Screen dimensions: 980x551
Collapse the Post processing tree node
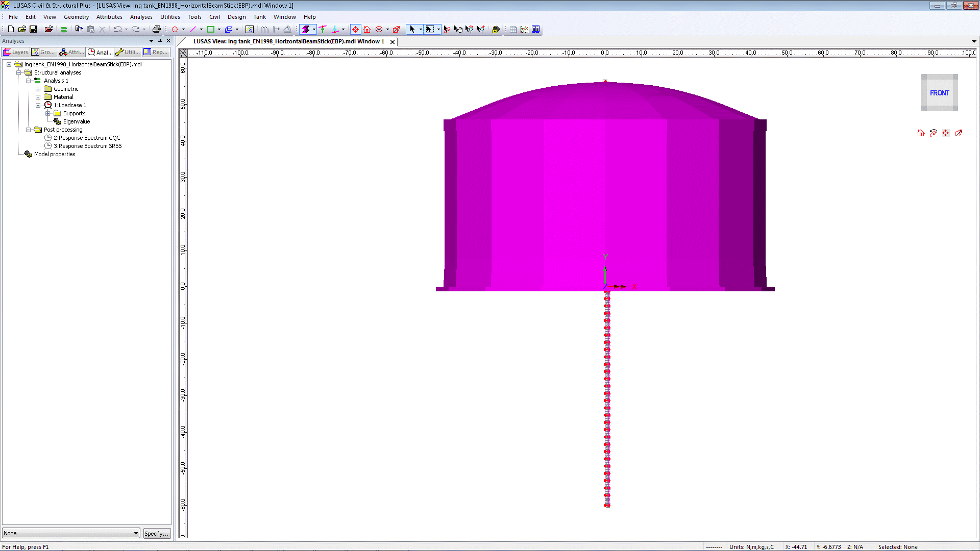(x=29, y=130)
